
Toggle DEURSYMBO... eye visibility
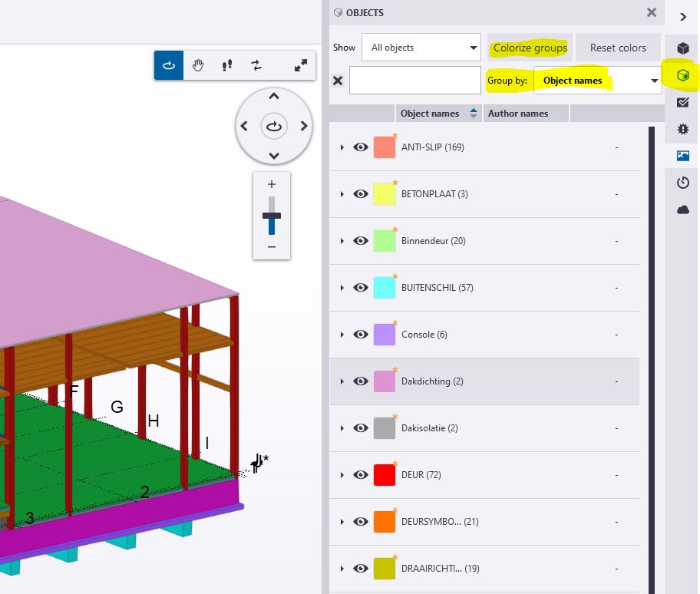tap(361, 522)
